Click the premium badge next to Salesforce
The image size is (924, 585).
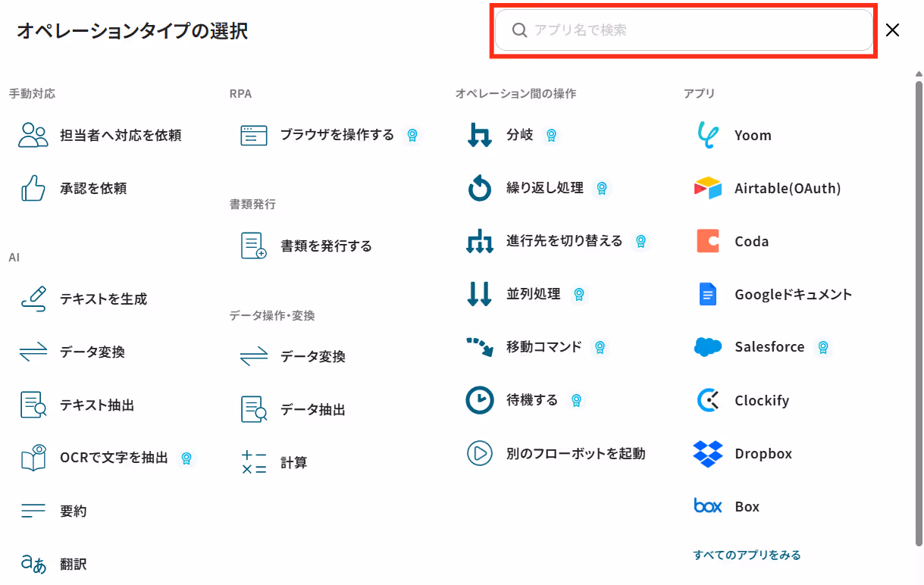pos(822,347)
